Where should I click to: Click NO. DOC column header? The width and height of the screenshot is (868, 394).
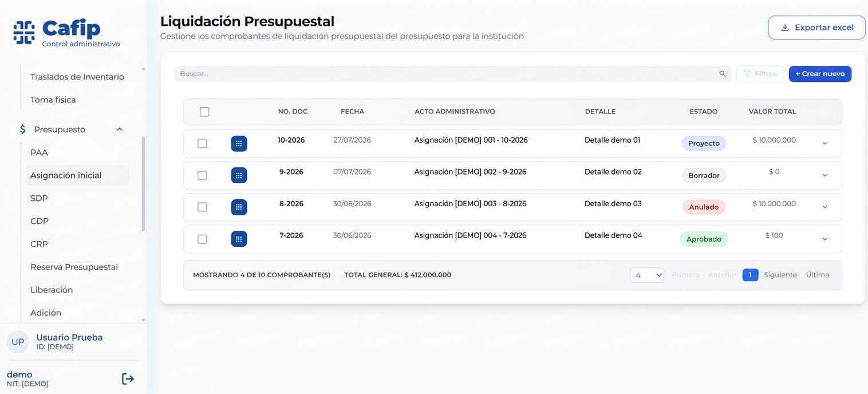(293, 112)
